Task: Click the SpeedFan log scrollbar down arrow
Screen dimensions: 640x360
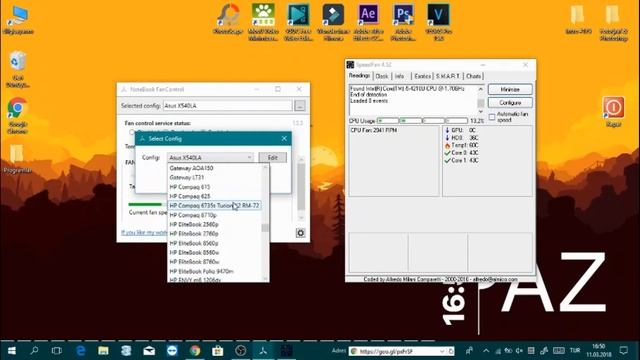Action: coord(480,111)
